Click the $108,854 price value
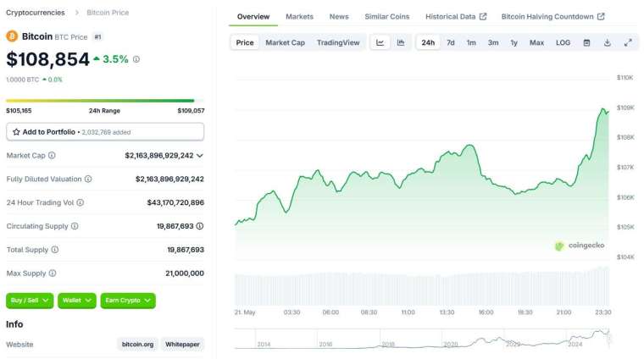The height and width of the screenshot is (359, 644). [x=47, y=59]
